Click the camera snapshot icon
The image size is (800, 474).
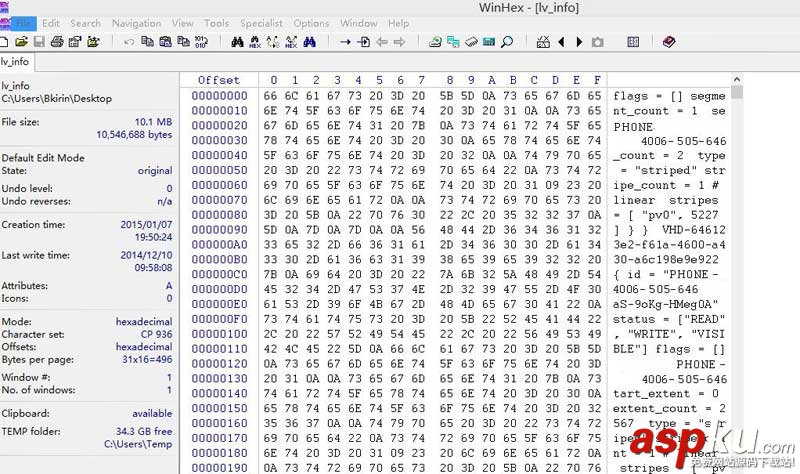pos(597,42)
